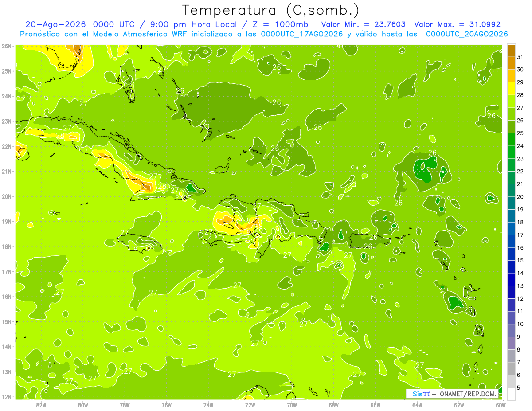Click the '24N' latitude axis label

(x=6, y=96)
